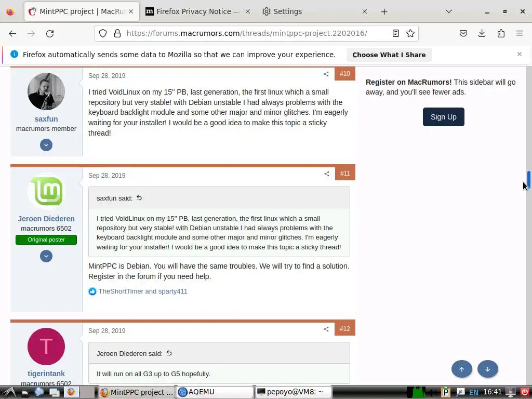The image size is (532, 399).
Task: View site security padlock info
Action: 117,33
